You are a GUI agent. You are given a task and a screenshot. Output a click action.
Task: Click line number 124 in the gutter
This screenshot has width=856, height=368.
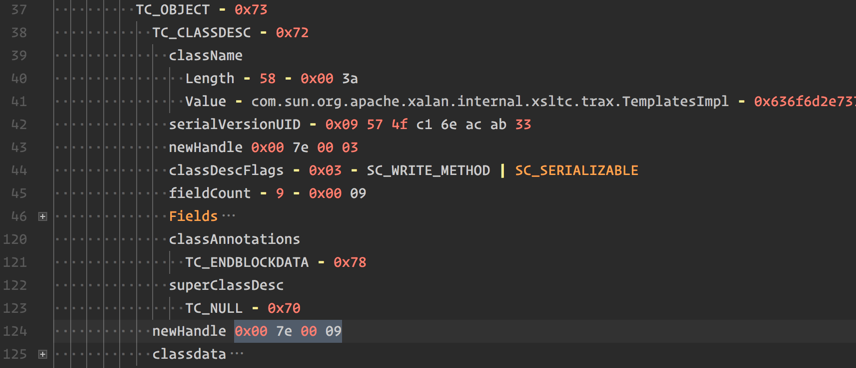[15, 331]
